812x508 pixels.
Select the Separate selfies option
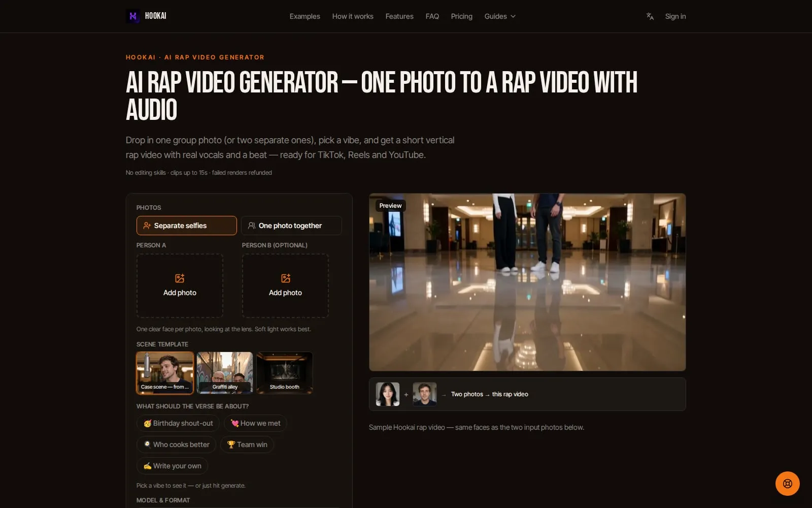tap(187, 226)
